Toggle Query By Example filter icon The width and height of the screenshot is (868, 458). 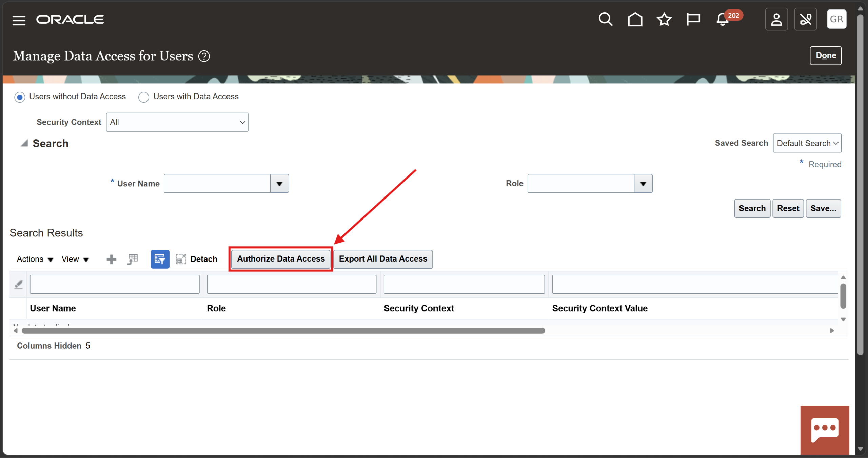click(x=160, y=259)
